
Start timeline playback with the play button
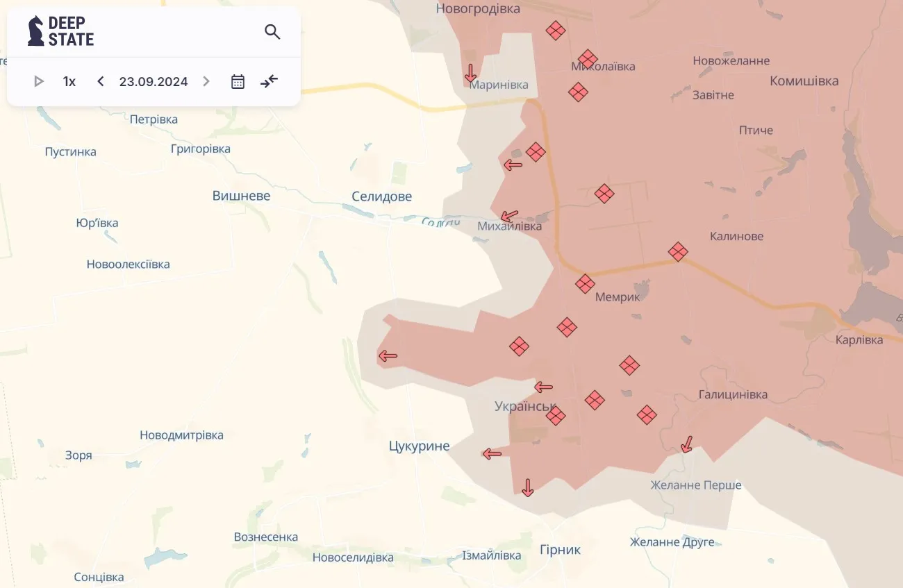coord(39,81)
